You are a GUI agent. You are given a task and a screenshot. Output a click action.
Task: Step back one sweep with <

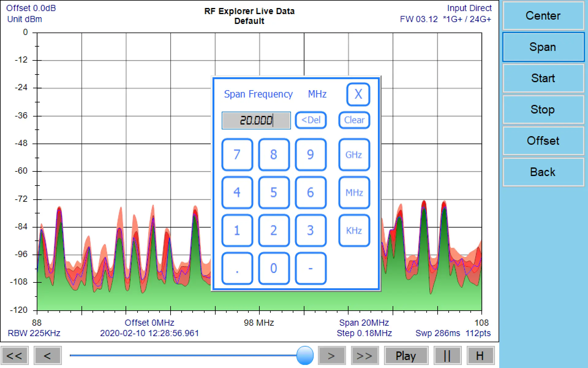[x=47, y=356]
